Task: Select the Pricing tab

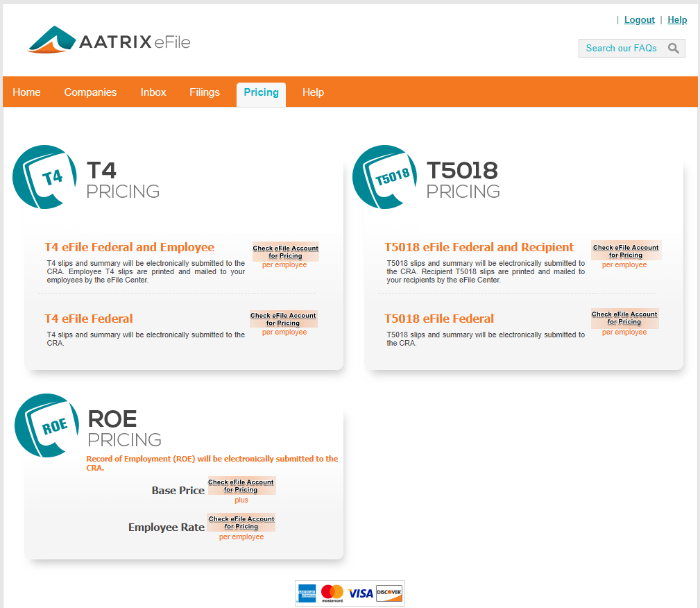Action: 261,92
